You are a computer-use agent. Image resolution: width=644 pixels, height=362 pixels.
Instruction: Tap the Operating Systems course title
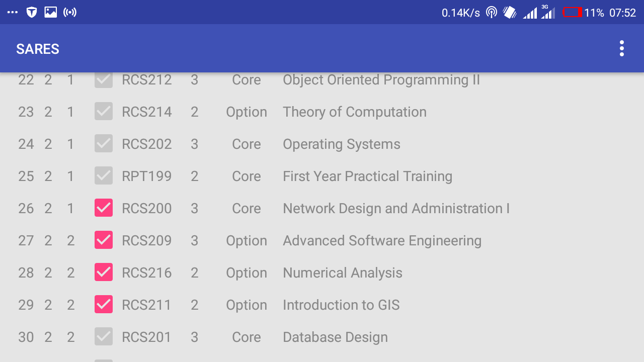coord(341,144)
